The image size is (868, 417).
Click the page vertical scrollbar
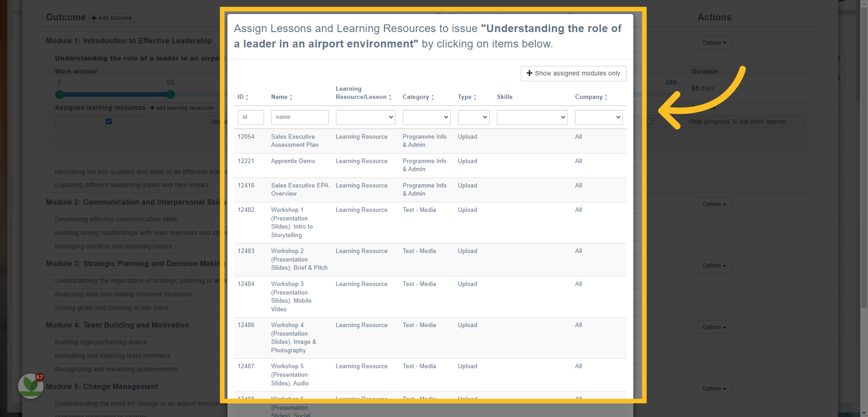coord(864,158)
